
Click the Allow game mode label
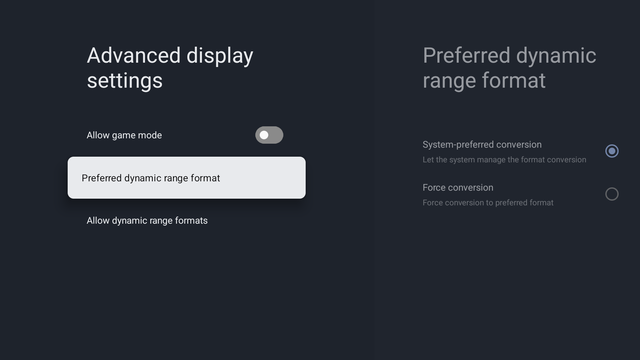124,135
